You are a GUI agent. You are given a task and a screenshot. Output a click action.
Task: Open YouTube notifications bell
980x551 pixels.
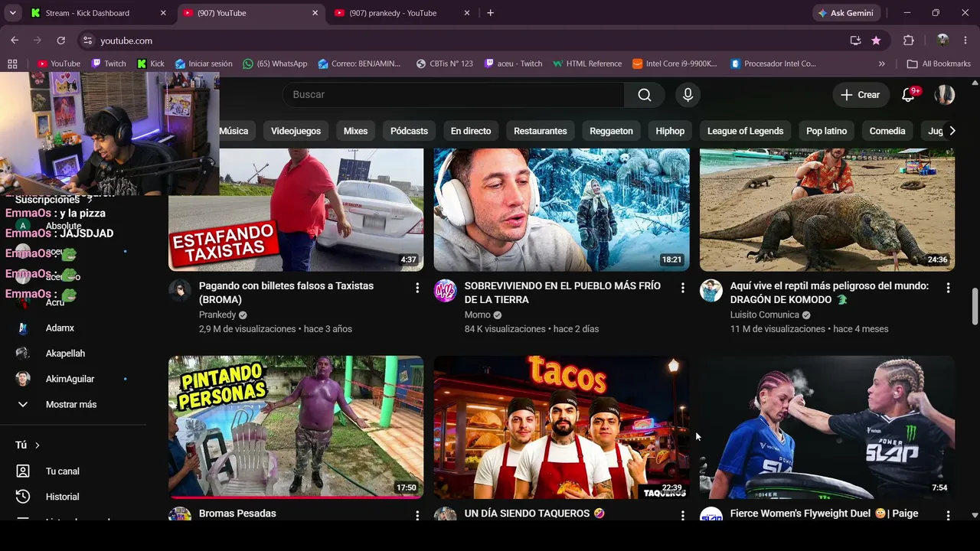909,95
